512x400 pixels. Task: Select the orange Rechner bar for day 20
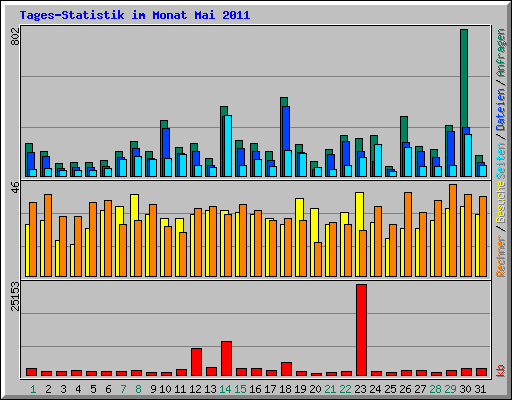[318, 259]
